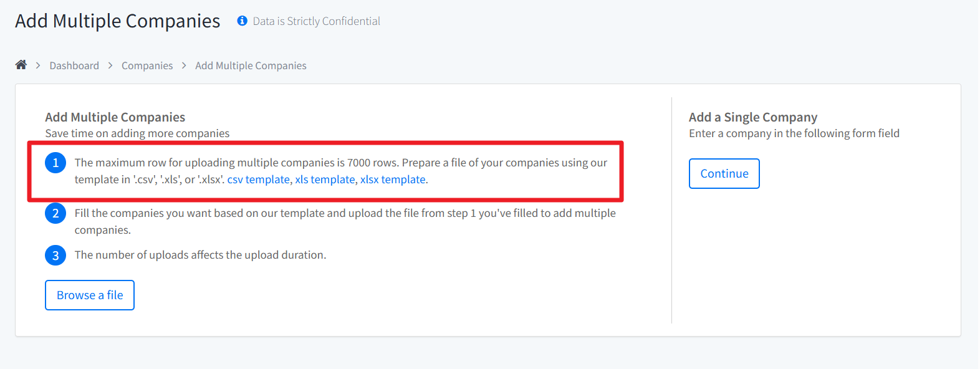
Task: Click the chevron right after Dashboard breadcrumb
Action: coord(110,65)
